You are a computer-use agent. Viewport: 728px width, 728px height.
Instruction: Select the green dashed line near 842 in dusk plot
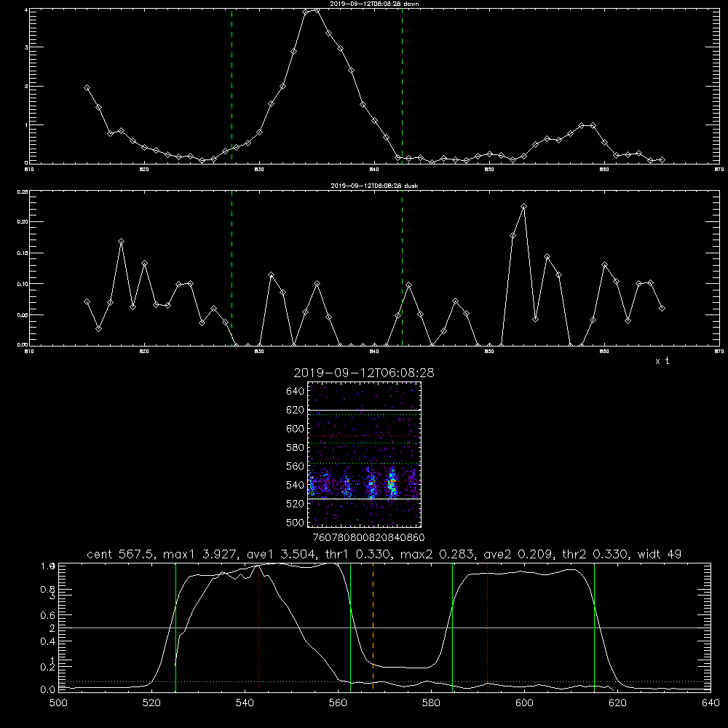402,268
